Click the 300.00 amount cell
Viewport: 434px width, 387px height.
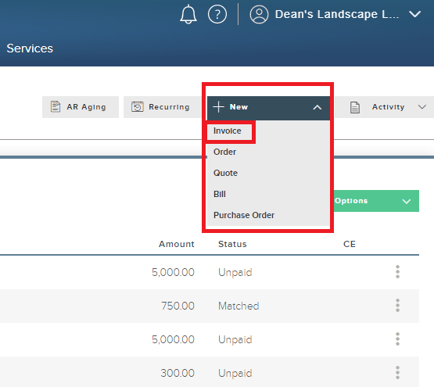pos(177,373)
